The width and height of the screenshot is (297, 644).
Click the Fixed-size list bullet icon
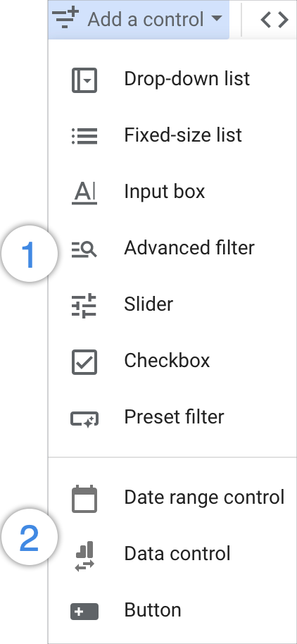pyautogui.click(x=84, y=136)
